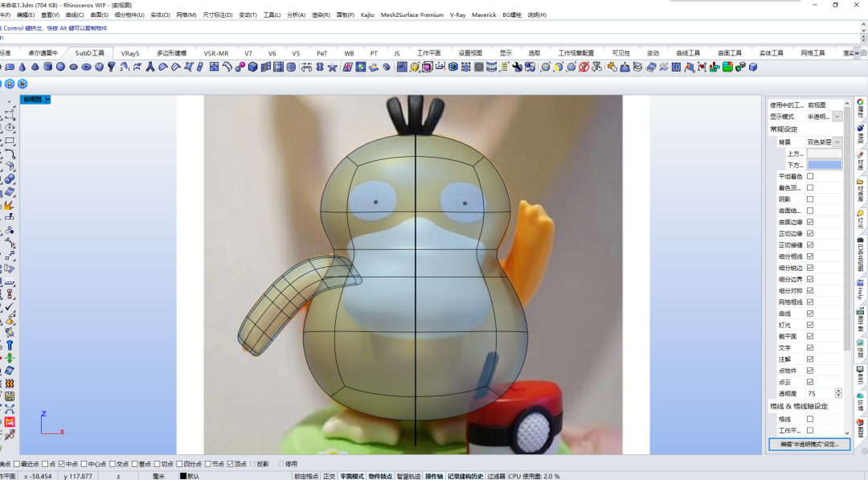Click the SubD multi-pipe branch icon
This screenshot has width=868, height=480.
coord(150,67)
